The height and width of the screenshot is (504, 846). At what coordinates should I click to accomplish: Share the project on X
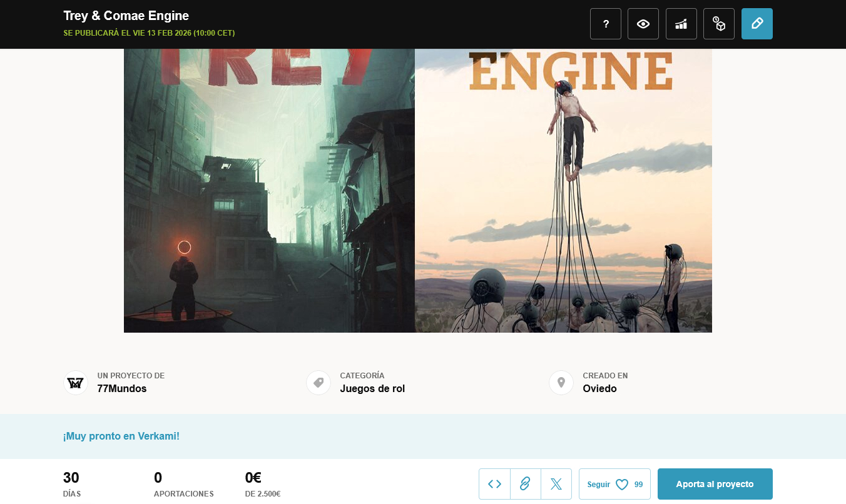pos(556,484)
